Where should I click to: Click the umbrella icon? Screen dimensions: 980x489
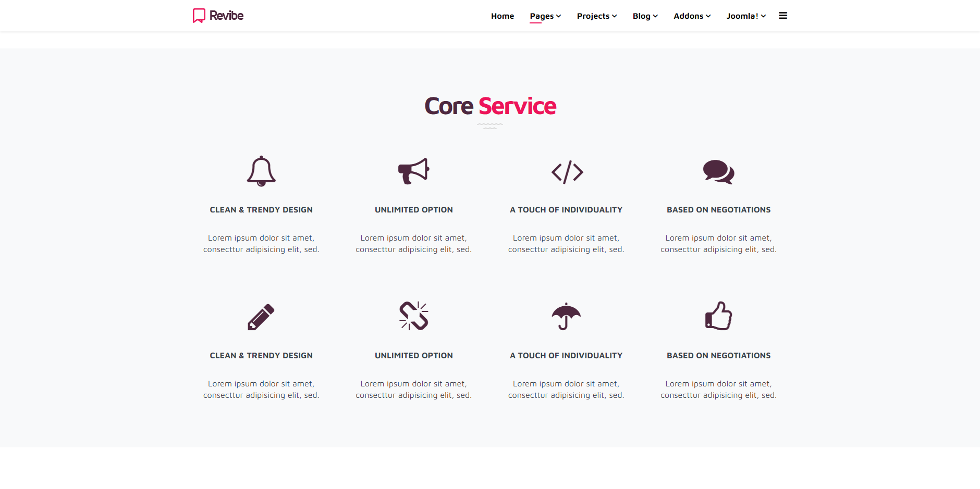pyautogui.click(x=566, y=317)
